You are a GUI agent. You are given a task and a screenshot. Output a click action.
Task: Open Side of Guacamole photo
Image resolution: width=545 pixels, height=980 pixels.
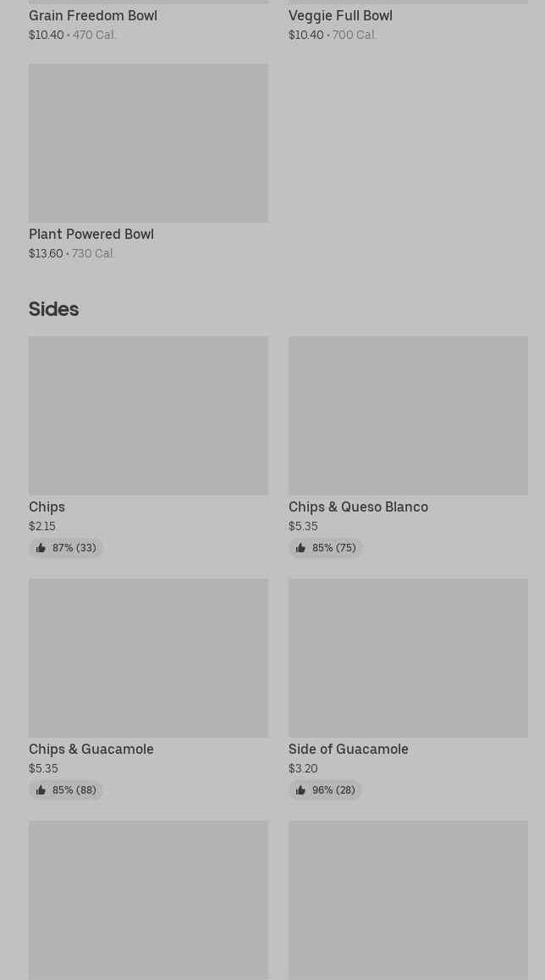point(408,657)
